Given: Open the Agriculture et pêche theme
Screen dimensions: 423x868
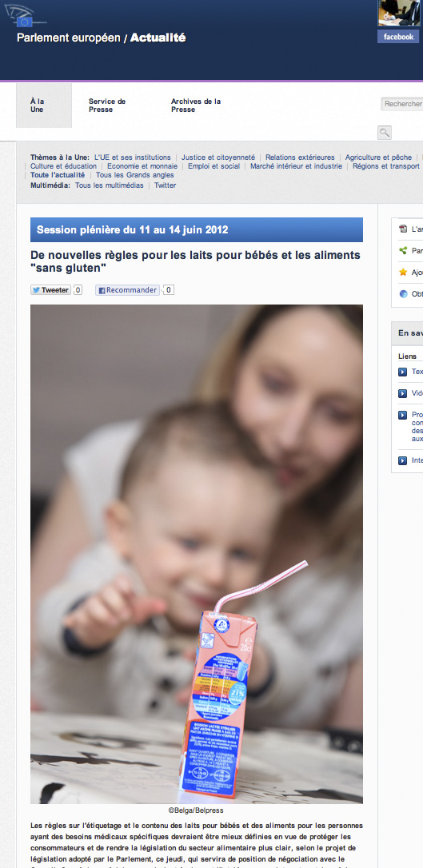Looking at the screenshot, I should pyautogui.click(x=379, y=157).
